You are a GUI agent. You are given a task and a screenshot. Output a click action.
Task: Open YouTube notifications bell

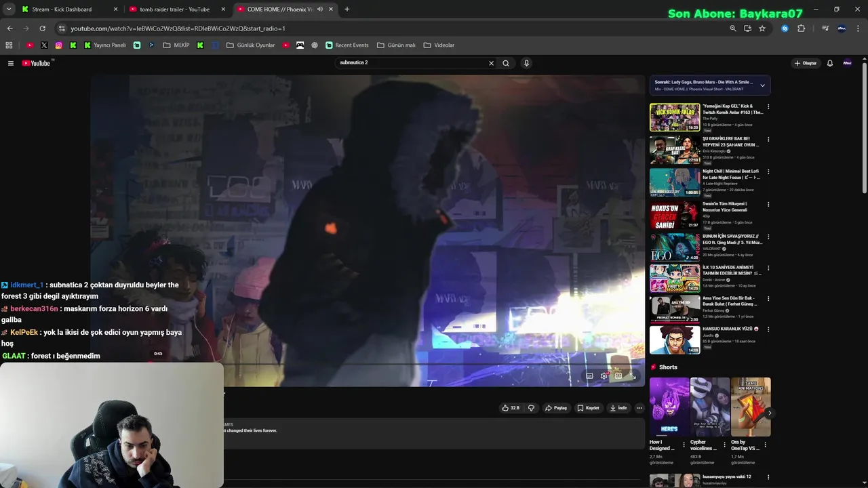[829, 63]
